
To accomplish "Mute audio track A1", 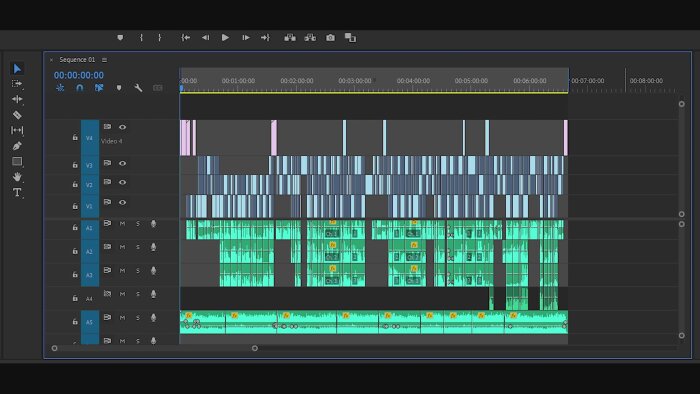I will [122, 224].
